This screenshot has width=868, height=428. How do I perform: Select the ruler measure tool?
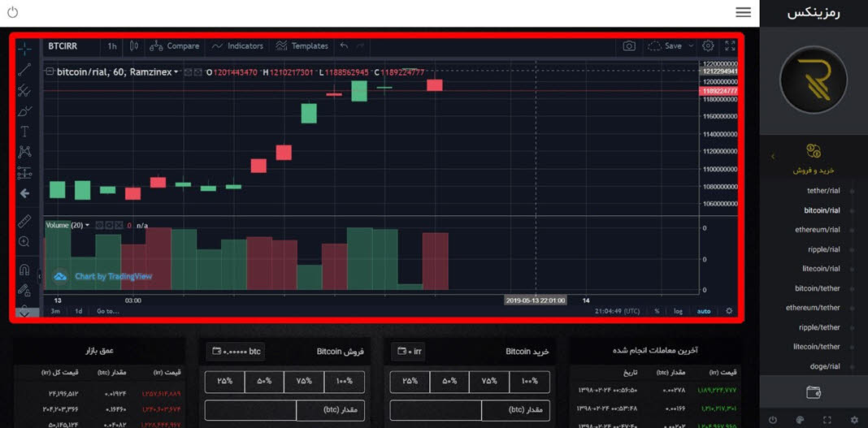24,221
